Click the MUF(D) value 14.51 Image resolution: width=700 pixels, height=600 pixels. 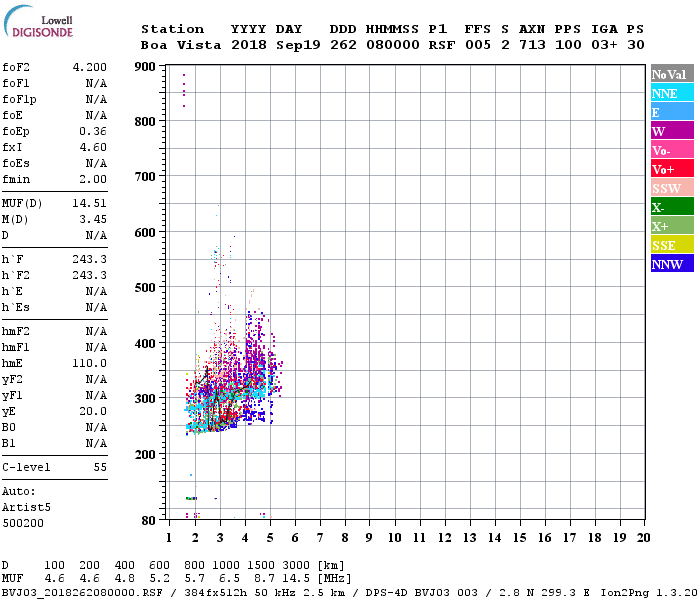90,203
